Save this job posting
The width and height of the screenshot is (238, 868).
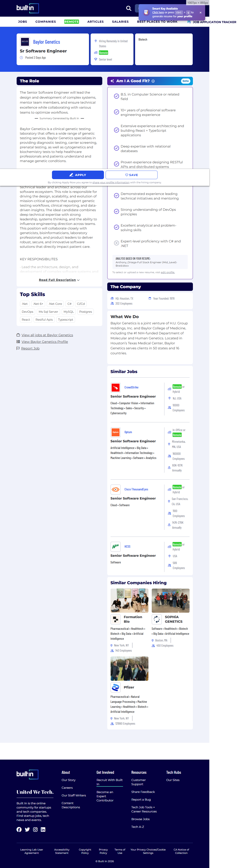coord(131,175)
